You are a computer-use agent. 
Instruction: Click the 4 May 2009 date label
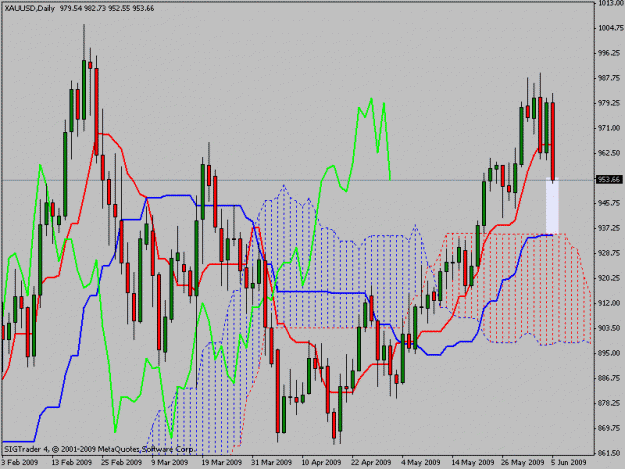point(421,462)
